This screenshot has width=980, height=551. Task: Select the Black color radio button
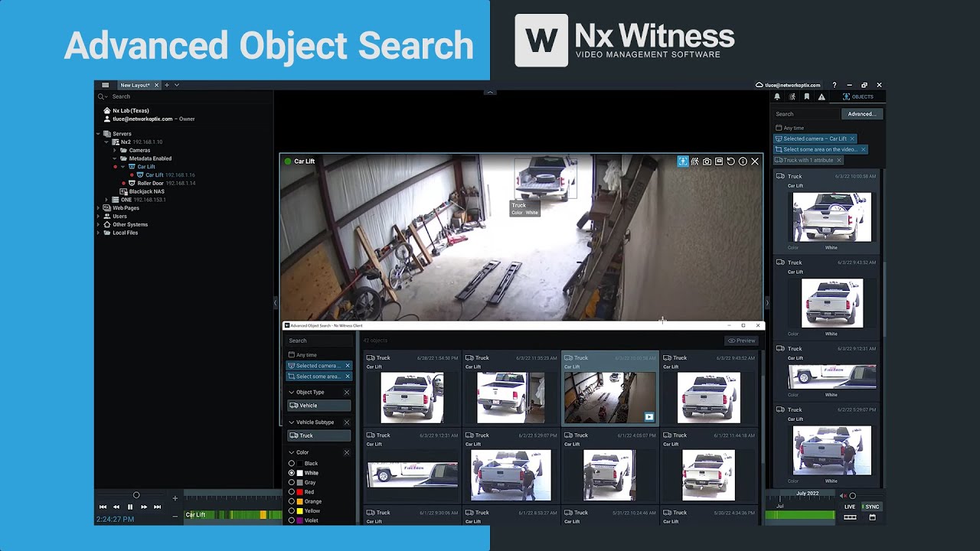click(292, 464)
